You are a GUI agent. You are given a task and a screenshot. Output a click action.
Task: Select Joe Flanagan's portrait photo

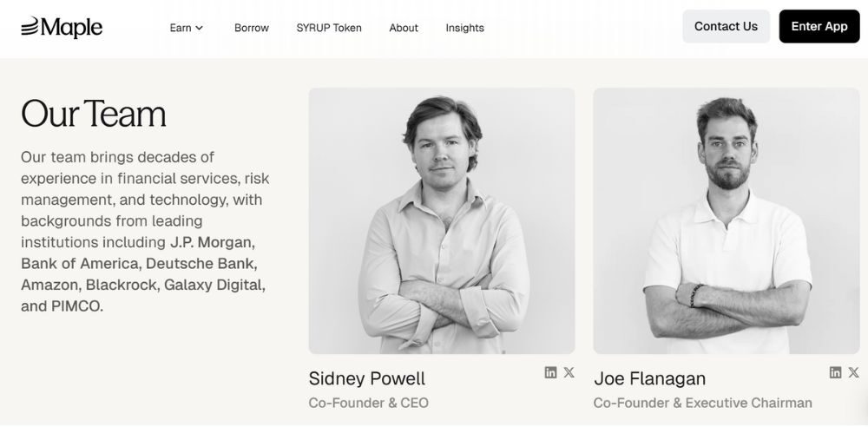pos(726,220)
